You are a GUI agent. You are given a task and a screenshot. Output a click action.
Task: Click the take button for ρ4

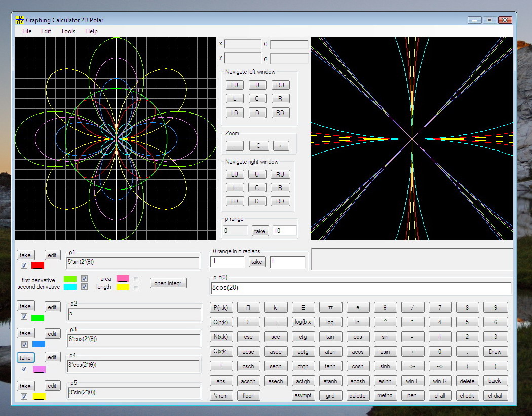pyautogui.click(x=25, y=358)
